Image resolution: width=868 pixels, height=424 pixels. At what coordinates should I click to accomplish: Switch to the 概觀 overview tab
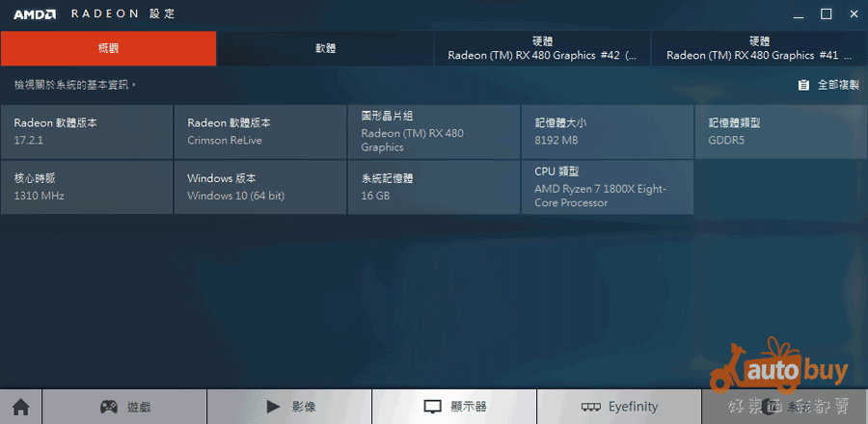pyautogui.click(x=108, y=48)
